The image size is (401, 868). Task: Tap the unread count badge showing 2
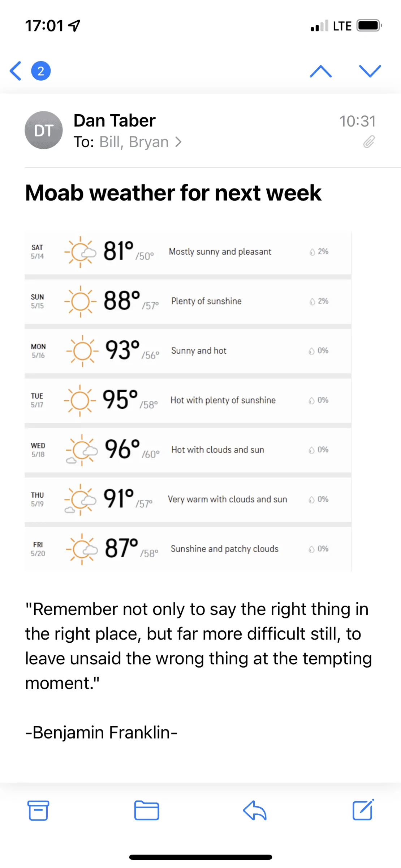pyautogui.click(x=41, y=71)
